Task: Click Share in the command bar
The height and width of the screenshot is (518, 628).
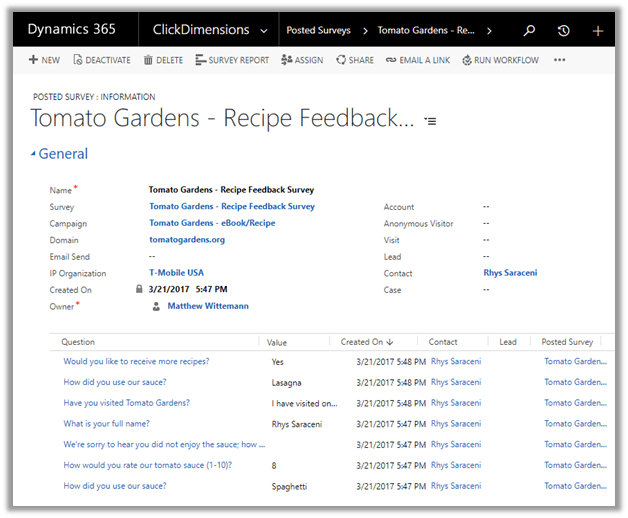Action: click(x=355, y=60)
